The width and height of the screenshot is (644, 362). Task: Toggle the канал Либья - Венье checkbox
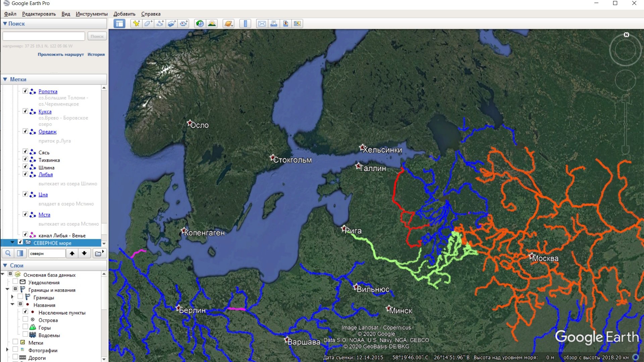pos(25,234)
